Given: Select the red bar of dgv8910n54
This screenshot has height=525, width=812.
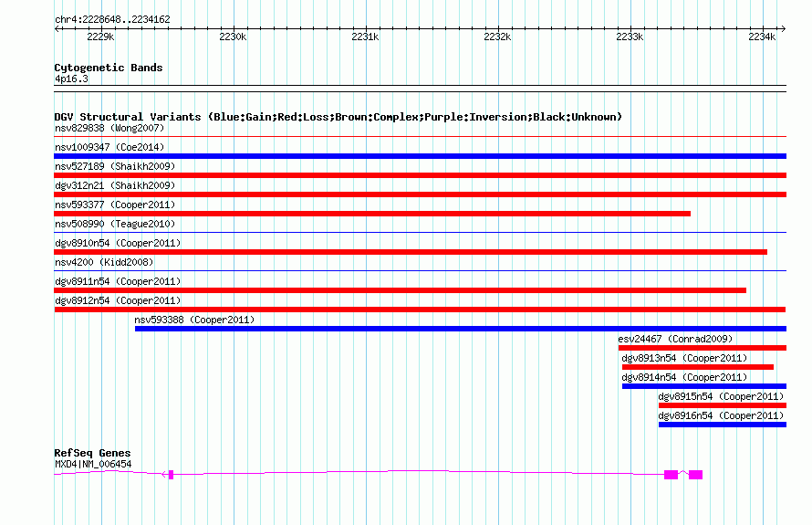Looking at the screenshot, I should (x=411, y=252).
